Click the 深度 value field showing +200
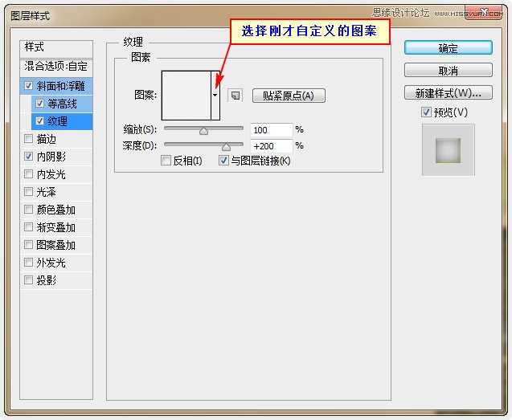512x420 pixels. tap(272, 146)
